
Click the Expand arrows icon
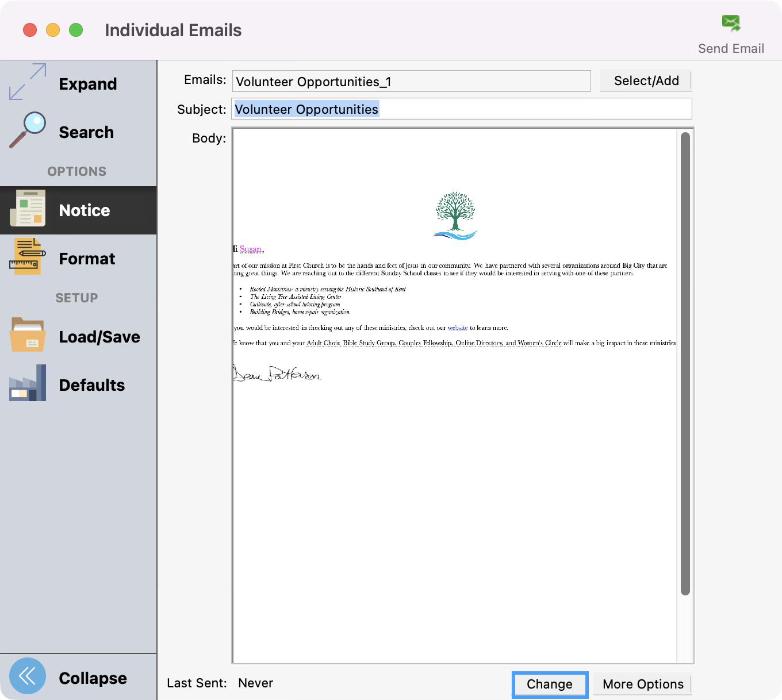(28, 82)
